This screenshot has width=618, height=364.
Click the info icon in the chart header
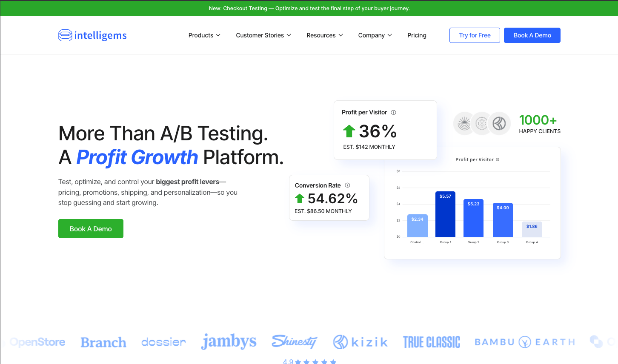pyautogui.click(x=498, y=159)
